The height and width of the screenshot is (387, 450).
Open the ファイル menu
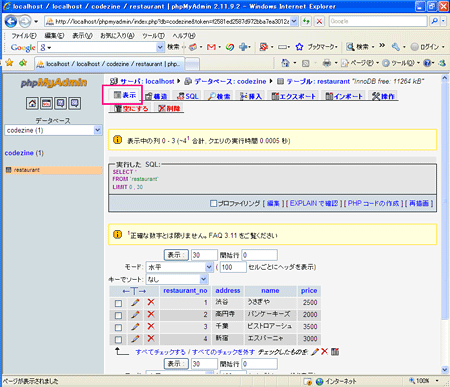(24, 36)
